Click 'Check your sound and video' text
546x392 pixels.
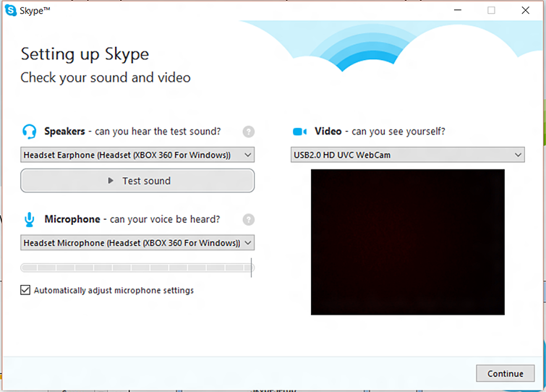click(x=106, y=77)
